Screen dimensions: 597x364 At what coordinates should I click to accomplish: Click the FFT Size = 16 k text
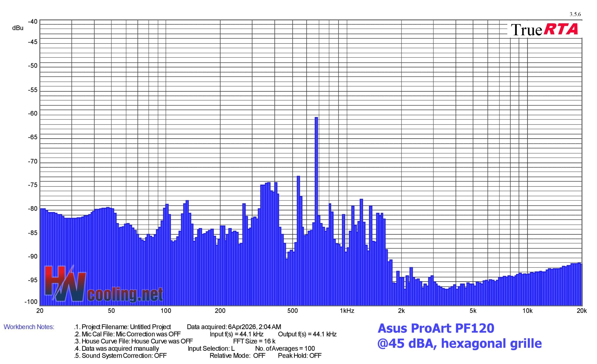(x=254, y=341)
